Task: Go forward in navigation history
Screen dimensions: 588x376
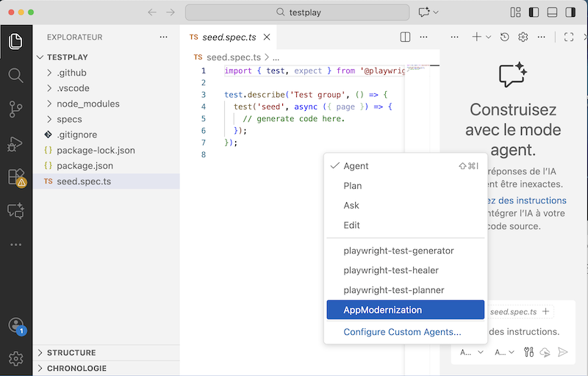Action: coord(171,12)
